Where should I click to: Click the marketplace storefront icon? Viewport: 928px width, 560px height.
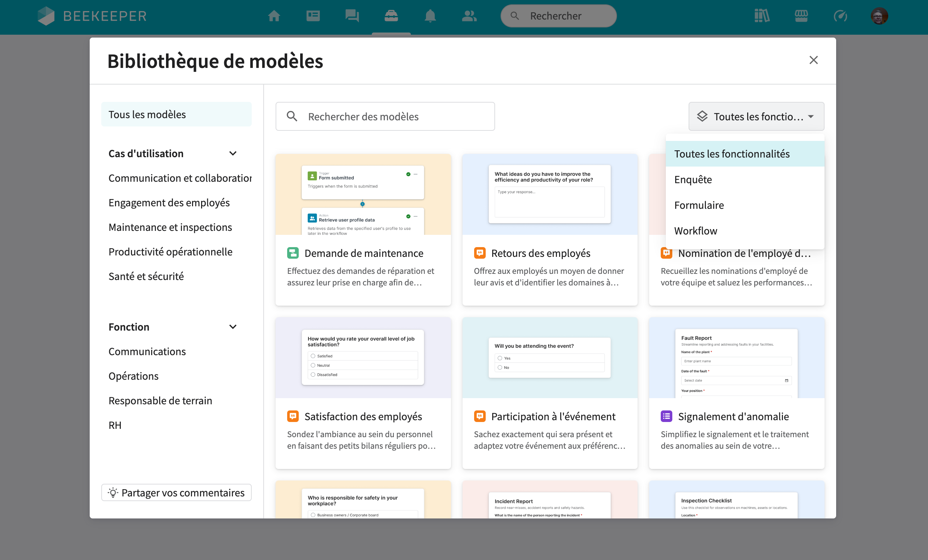(802, 16)
